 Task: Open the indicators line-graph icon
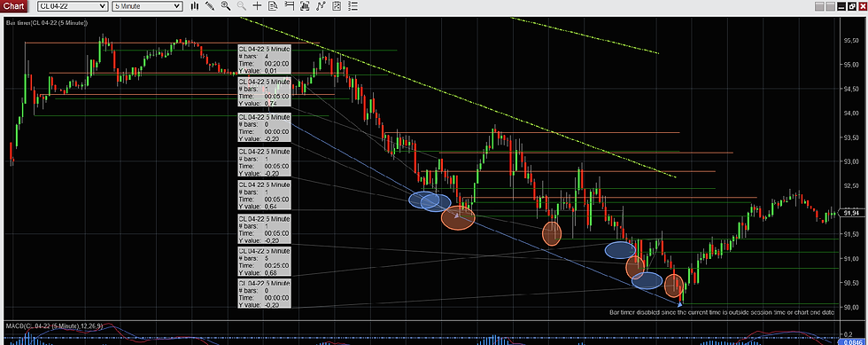pos(321,6)
